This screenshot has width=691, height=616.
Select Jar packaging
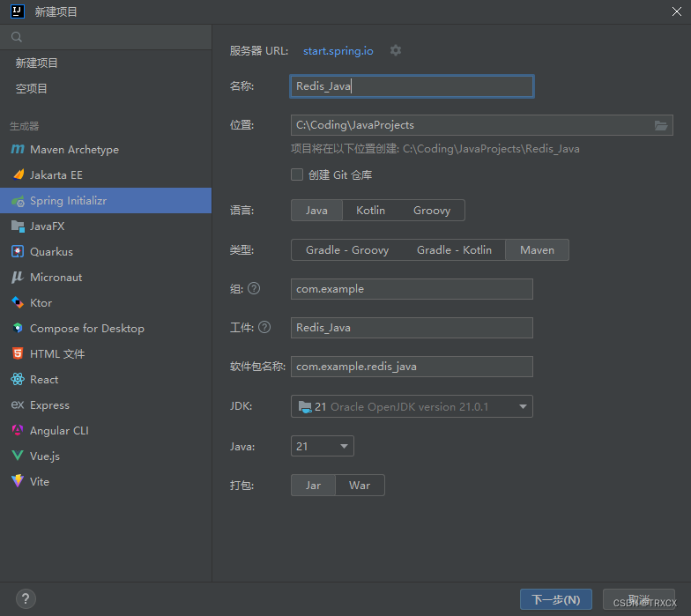(x=314, y=485)
